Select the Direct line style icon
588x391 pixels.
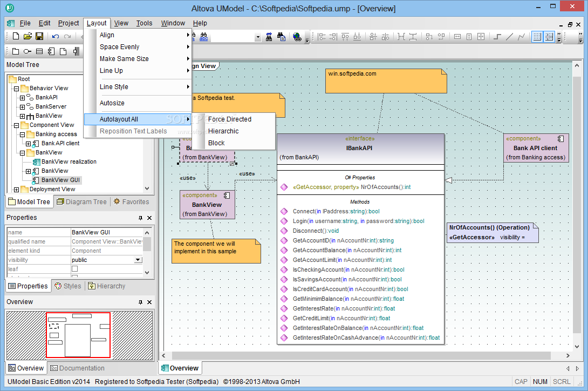tap(509, 37)
